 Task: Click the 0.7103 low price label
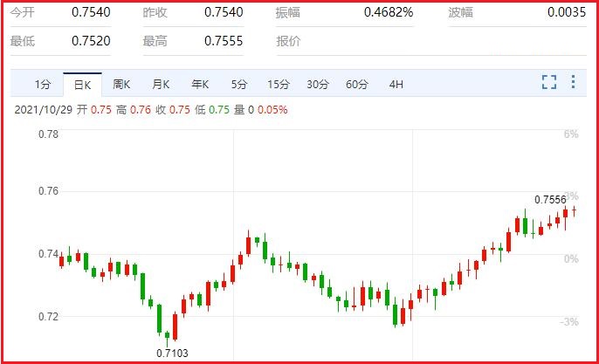pyautogui.click(x=172, y=353)
